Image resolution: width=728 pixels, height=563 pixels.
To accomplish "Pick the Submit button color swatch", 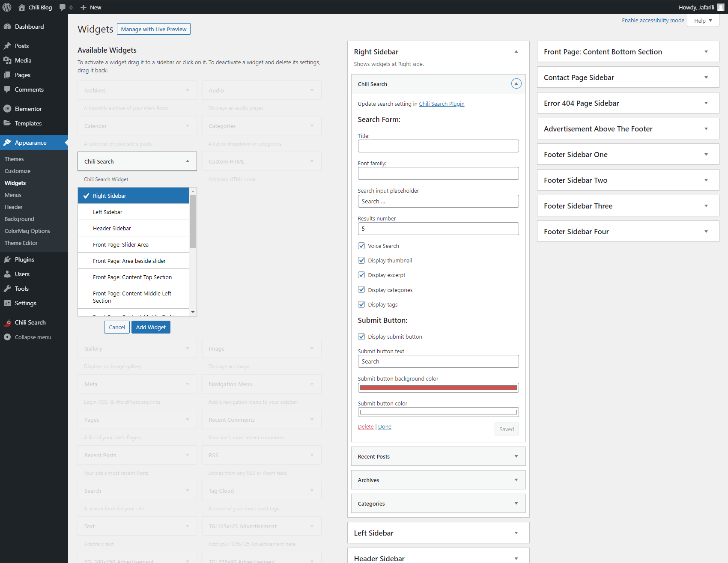I will click(x=438, y=412).
